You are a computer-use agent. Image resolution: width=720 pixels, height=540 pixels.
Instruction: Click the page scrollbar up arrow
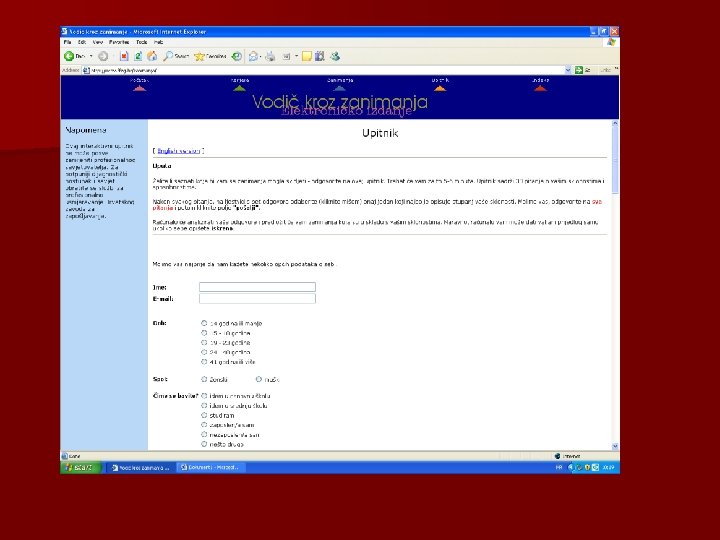click(615, 124)
